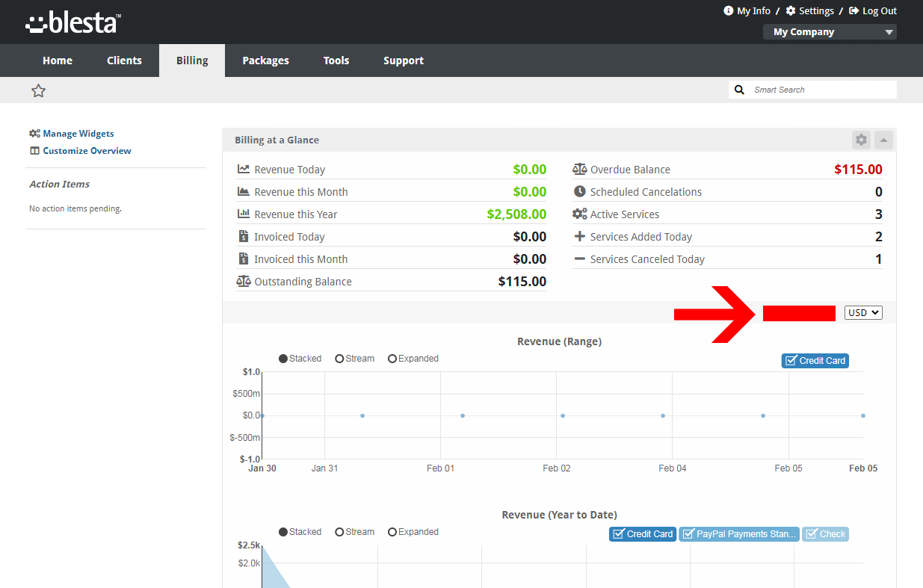Image resolution: width=923 pixels, height=588 pixels.
Task: Open the Packages tab
Action: (x=265, y=61)
